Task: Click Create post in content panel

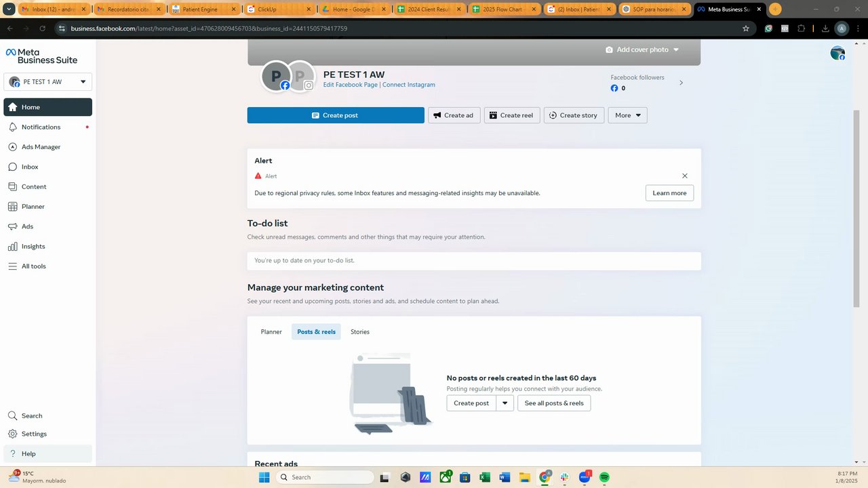Action: click(x=471, y=403)
